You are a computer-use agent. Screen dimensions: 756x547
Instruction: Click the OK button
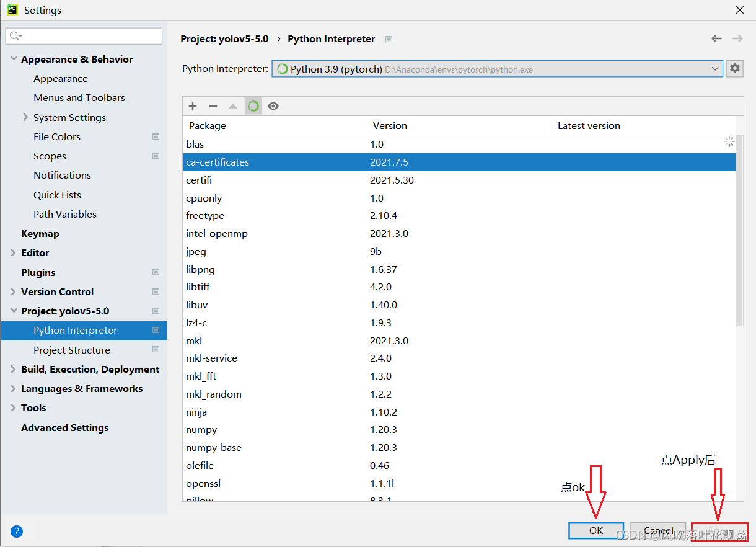(x=596, y=530)
